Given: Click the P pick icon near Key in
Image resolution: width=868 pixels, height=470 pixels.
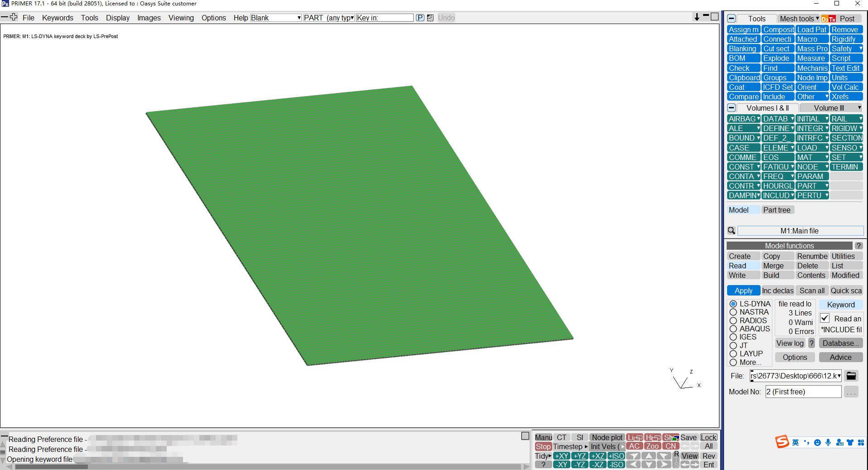Looking at the screenshot, I should point(420,18).
